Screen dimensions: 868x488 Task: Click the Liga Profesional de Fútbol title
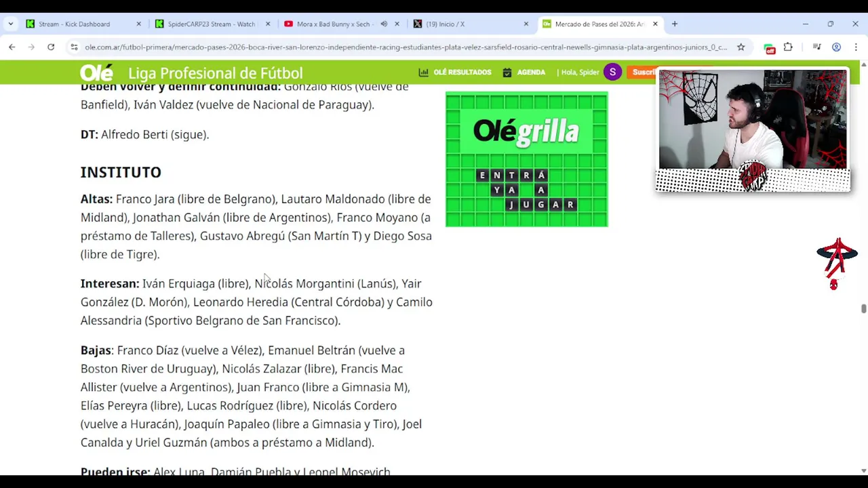(215, 73)
